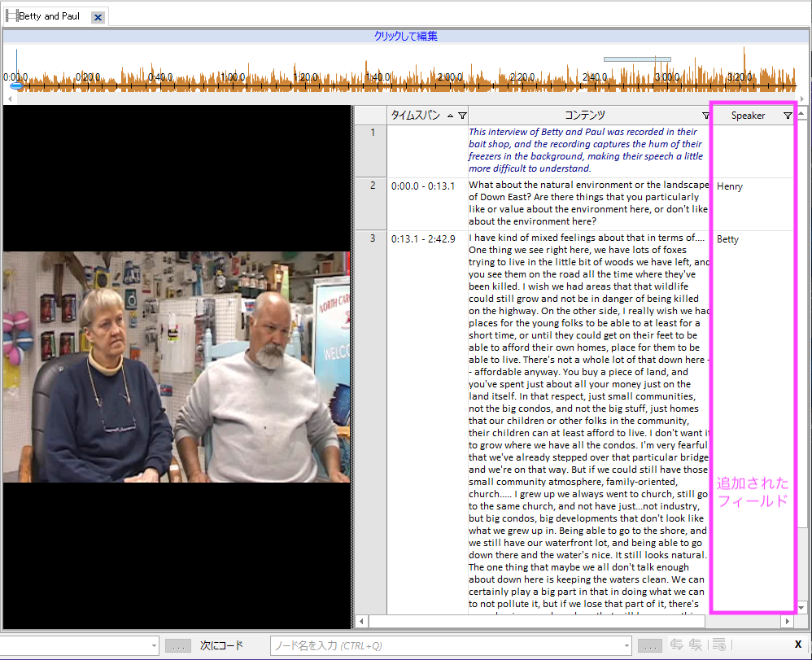Close the Betty and Paul tab

pyautogui.click(x=98, y=17)
